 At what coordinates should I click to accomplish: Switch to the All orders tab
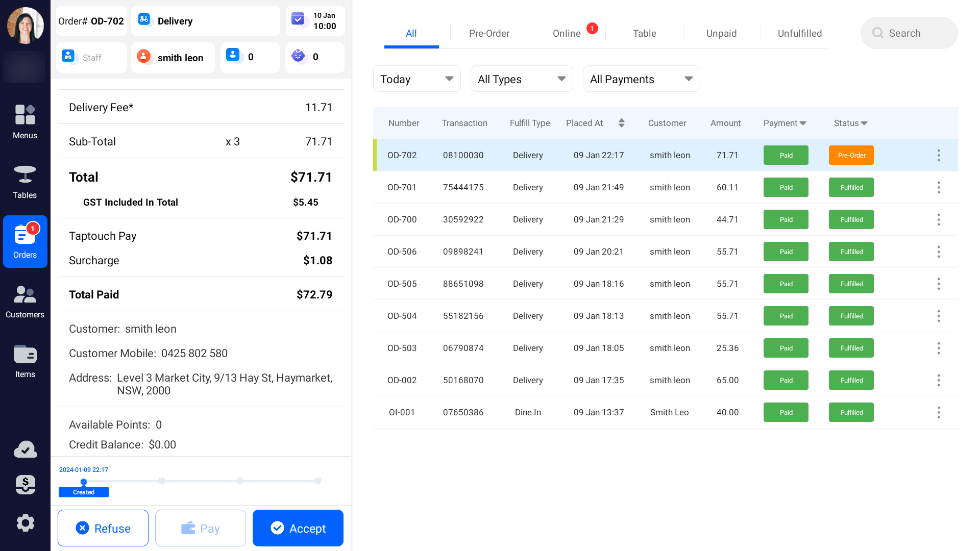[x=411, y=33]
